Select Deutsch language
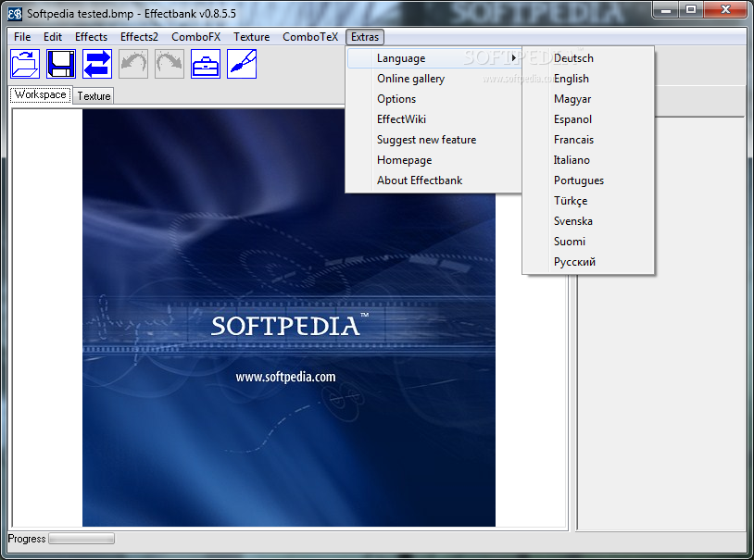This screenshot has width=754, height=560. pyautogui.click(x=588, y=58)
